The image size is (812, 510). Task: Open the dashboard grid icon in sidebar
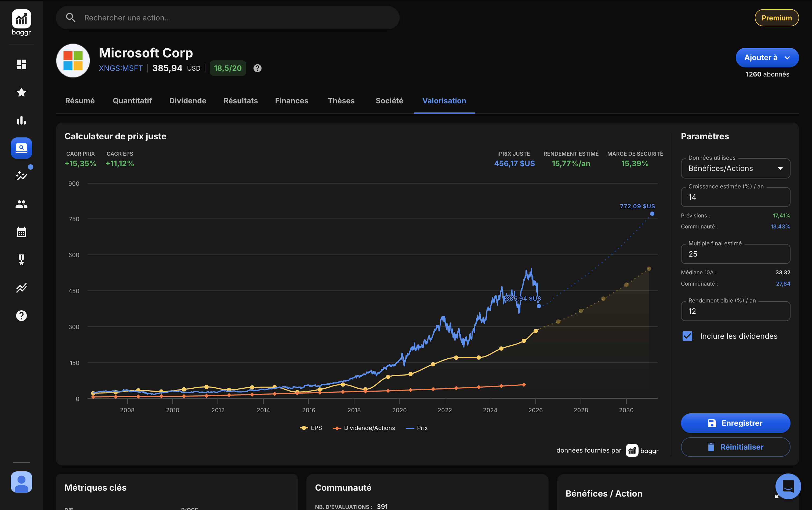tap(21, 64)
